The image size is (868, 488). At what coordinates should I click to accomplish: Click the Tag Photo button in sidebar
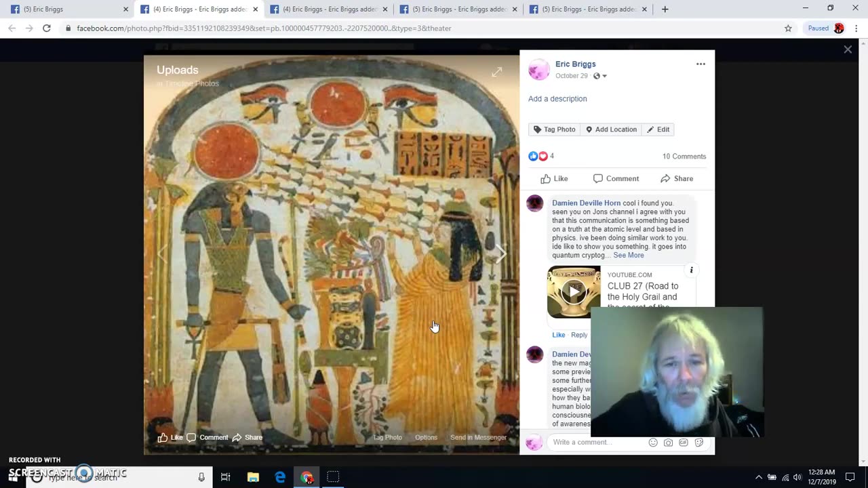[555, 129]
